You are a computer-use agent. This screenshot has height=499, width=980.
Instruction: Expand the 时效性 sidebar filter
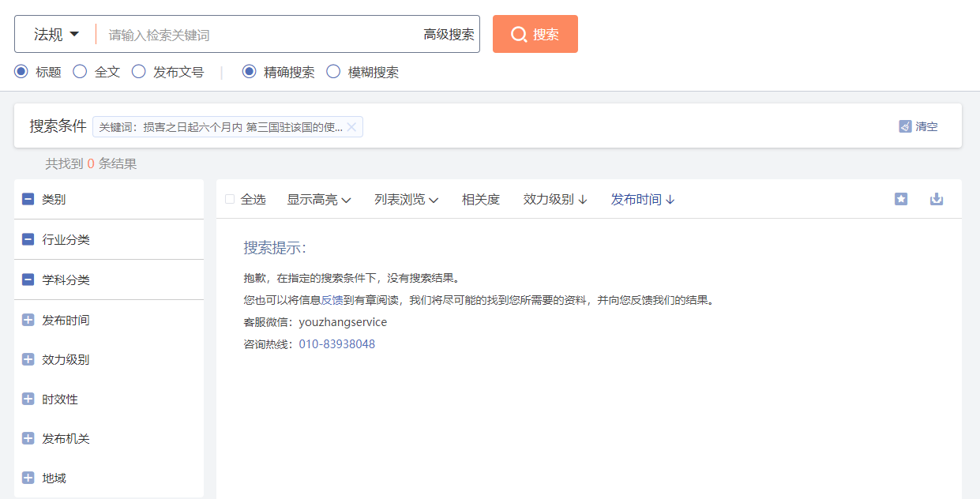tap(28, 399)
